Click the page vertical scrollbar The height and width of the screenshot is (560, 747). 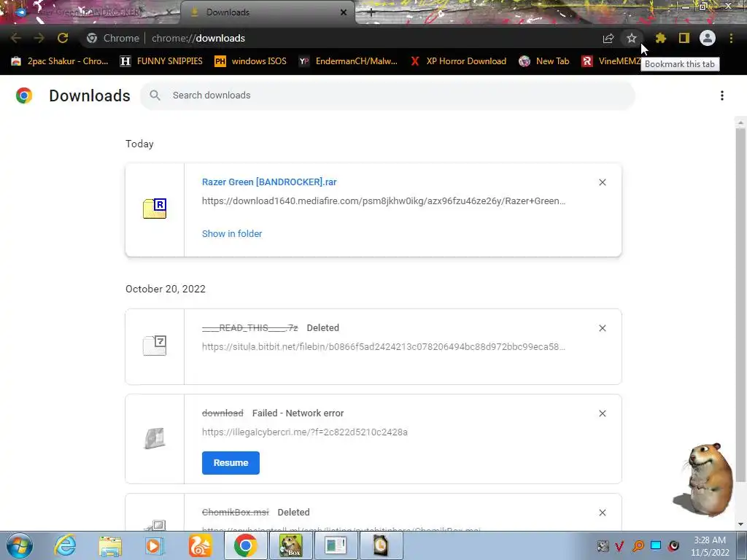pos(740,305)
